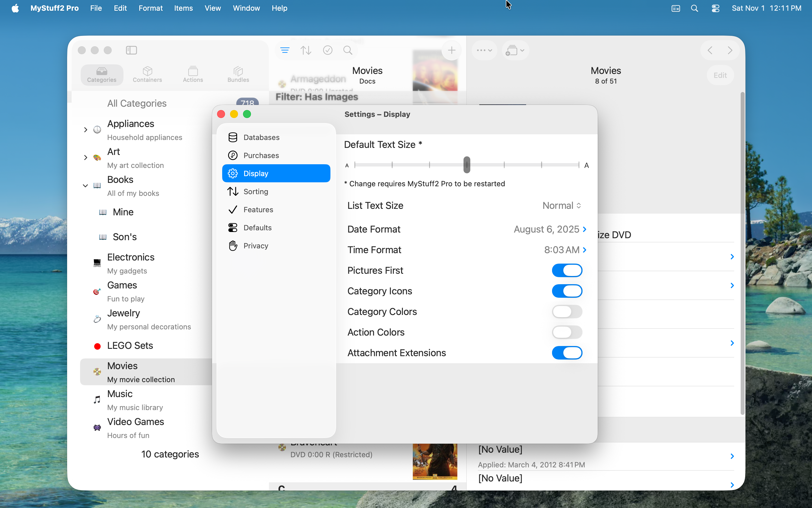The width and height of the screenshot is (812, 508).
Task: Toggle the sidebar panel icon
Action: (131, 51)
